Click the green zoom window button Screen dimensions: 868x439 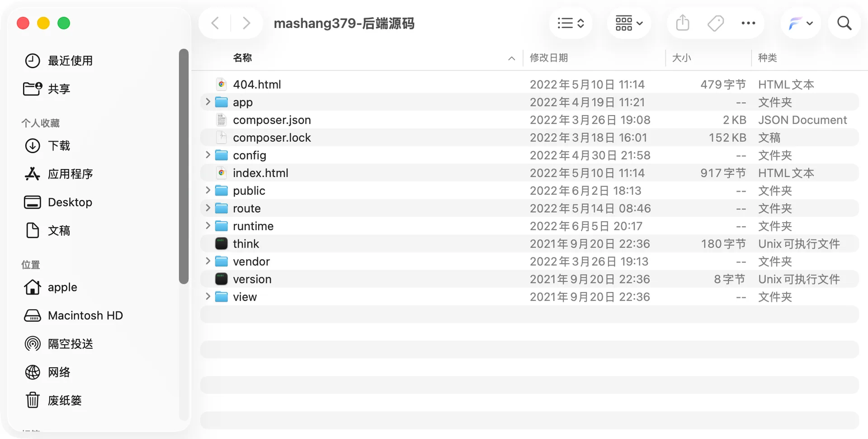pos(64,23)
